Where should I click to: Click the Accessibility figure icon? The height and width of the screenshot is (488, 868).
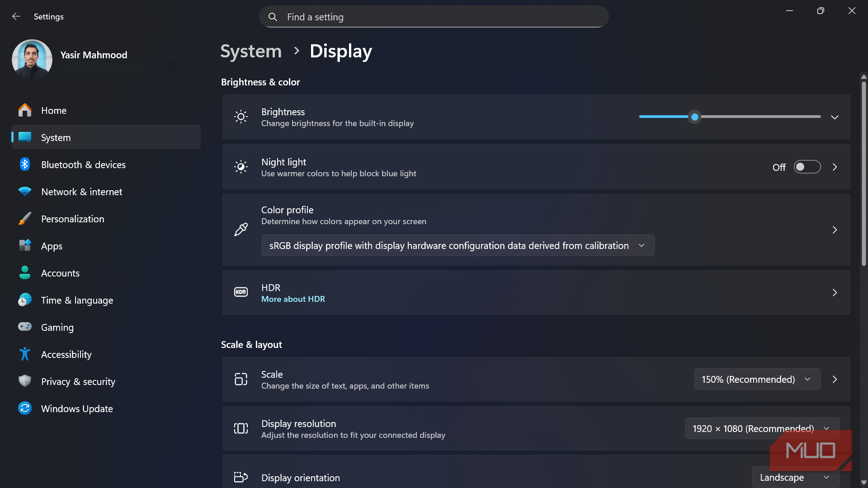point(25,354)
